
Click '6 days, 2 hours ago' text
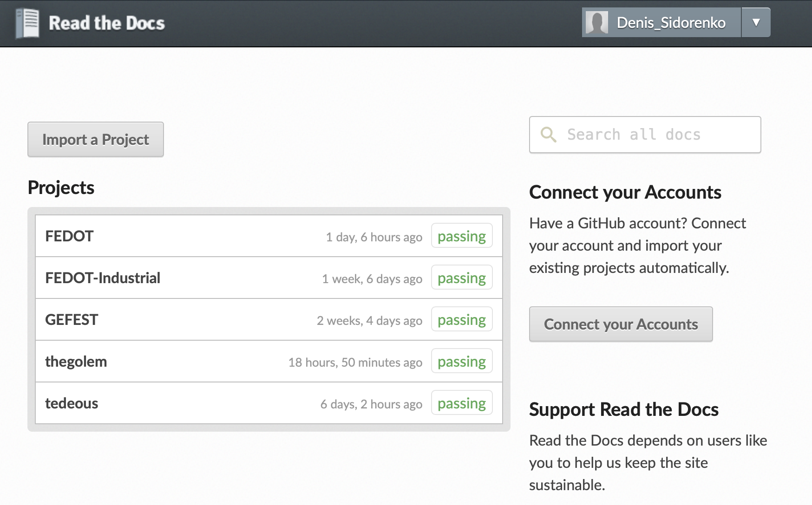(x=371, y=404)
